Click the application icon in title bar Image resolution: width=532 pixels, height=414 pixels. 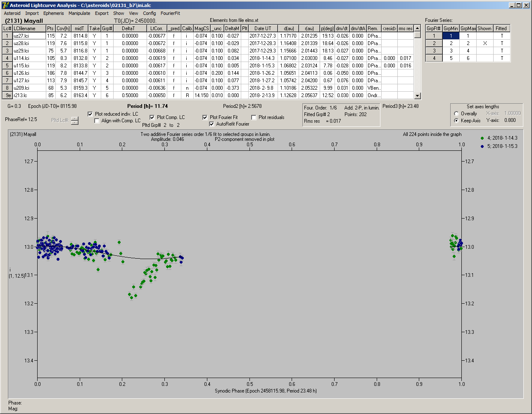(5, 5)
